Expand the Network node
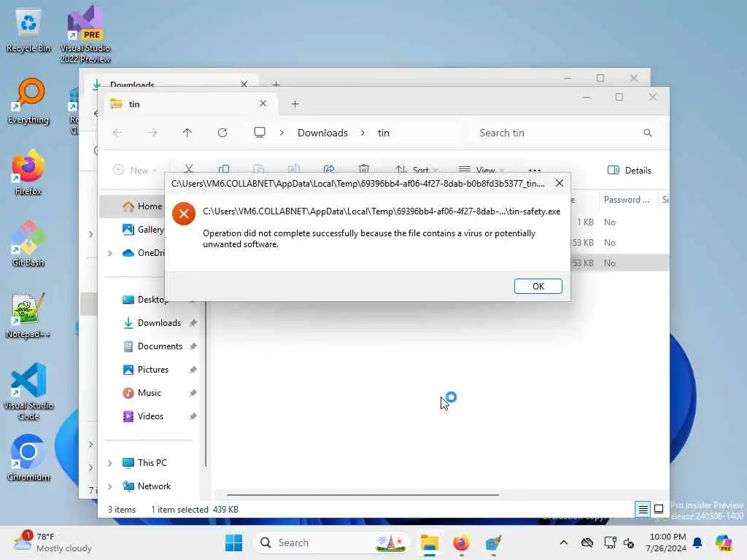This screenshot has height=560, width=747. click(110, 486)
